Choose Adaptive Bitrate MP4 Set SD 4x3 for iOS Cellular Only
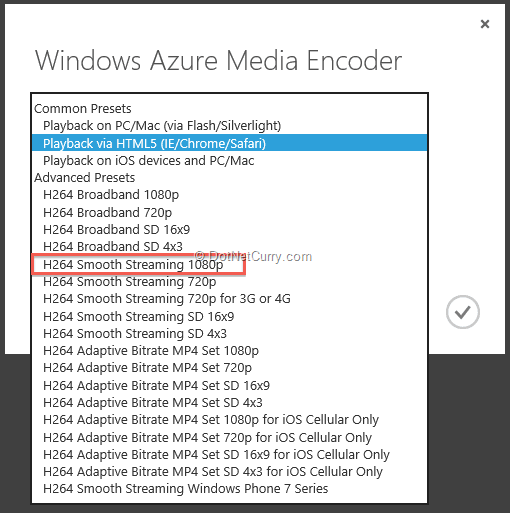This screenshot has height=513, width=510. coord(229,472)
